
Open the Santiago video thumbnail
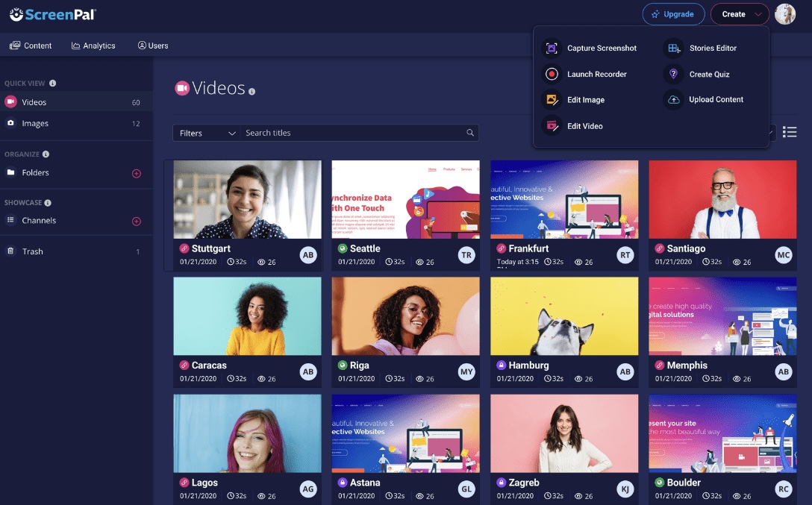click(722, 199)
